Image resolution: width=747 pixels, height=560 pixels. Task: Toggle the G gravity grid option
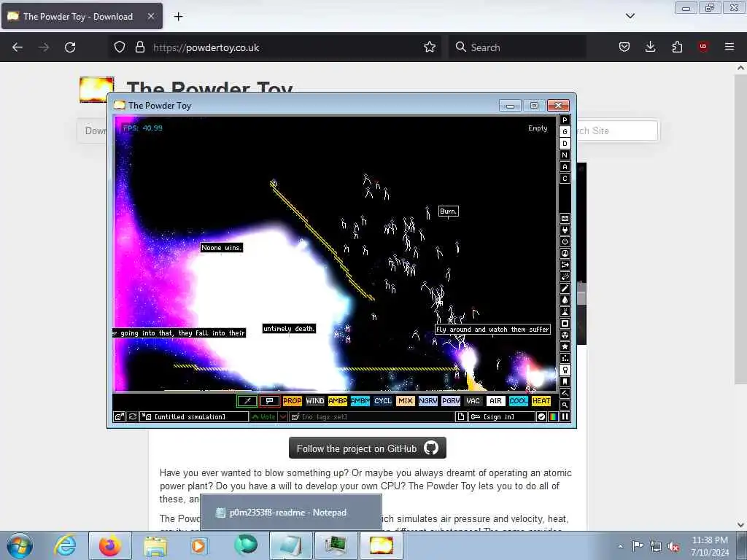565,132
